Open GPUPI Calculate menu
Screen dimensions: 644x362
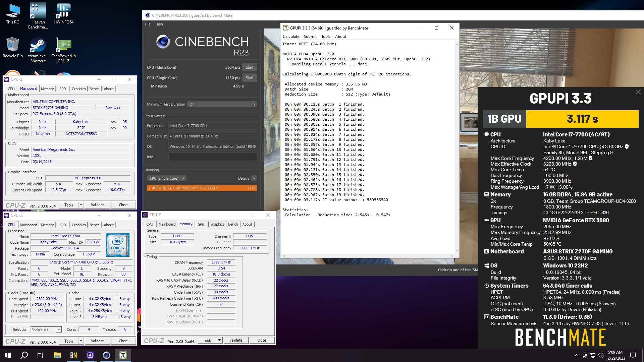(291, 37)
